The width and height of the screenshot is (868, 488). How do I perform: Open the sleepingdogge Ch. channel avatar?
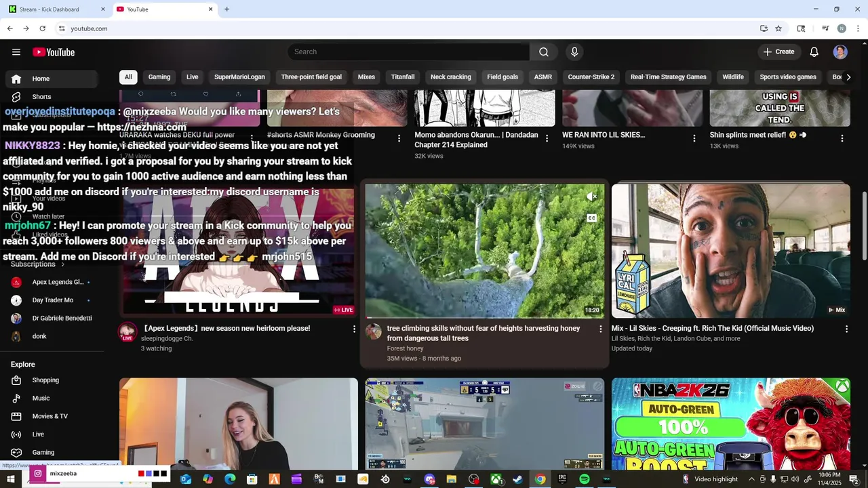coord(127,333)
